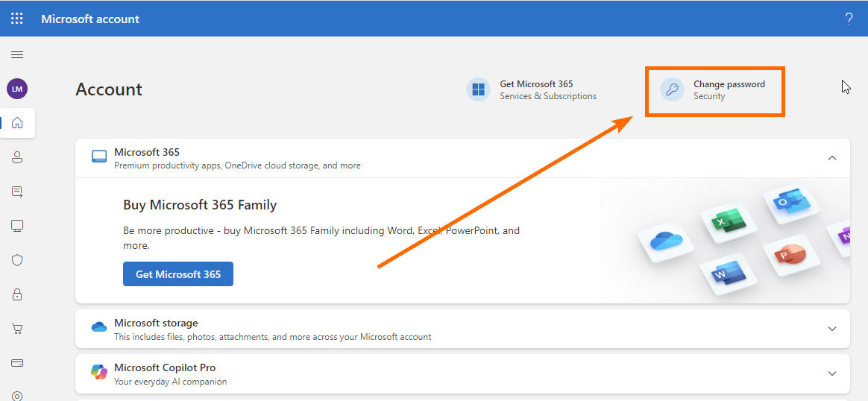
Task: Open Subscriptions list icon in sidebar
Action: tap(17, 192)
